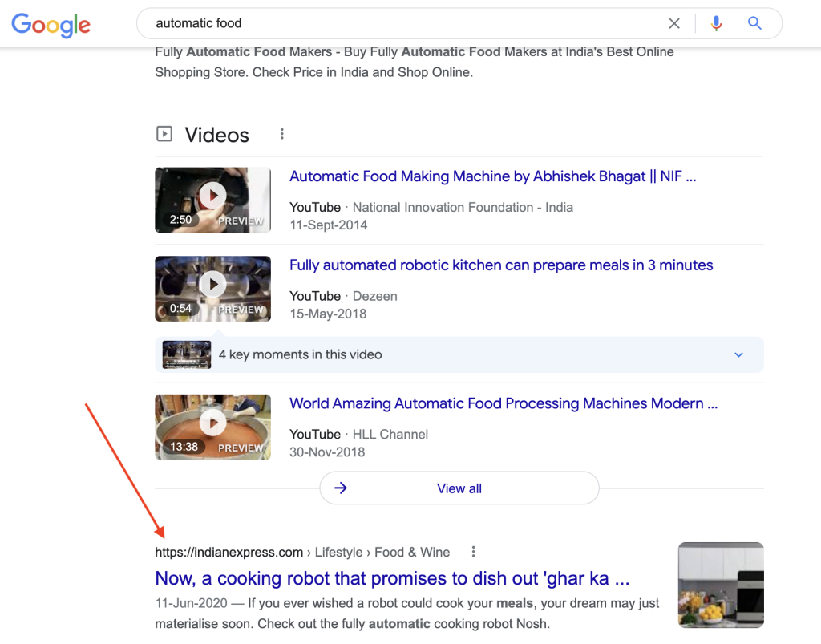821x644 pixels.
Task: Start voice search with microphone icon
Action: (716, 23)
